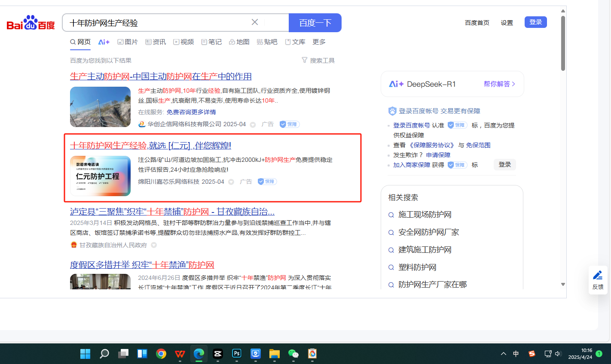Open the 仁元防护工程 ad thumbnail
Screen dimensions: 611x364
click(x=100, y=176)
